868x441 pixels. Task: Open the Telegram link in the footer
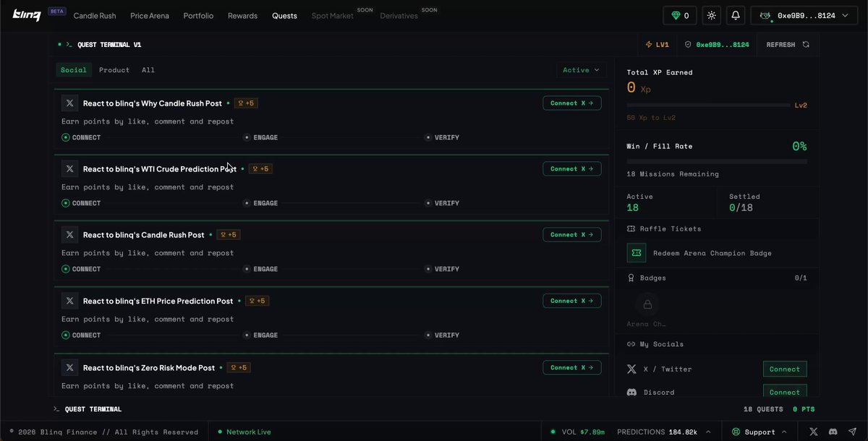pyautogui.click(x=851, y=432)
